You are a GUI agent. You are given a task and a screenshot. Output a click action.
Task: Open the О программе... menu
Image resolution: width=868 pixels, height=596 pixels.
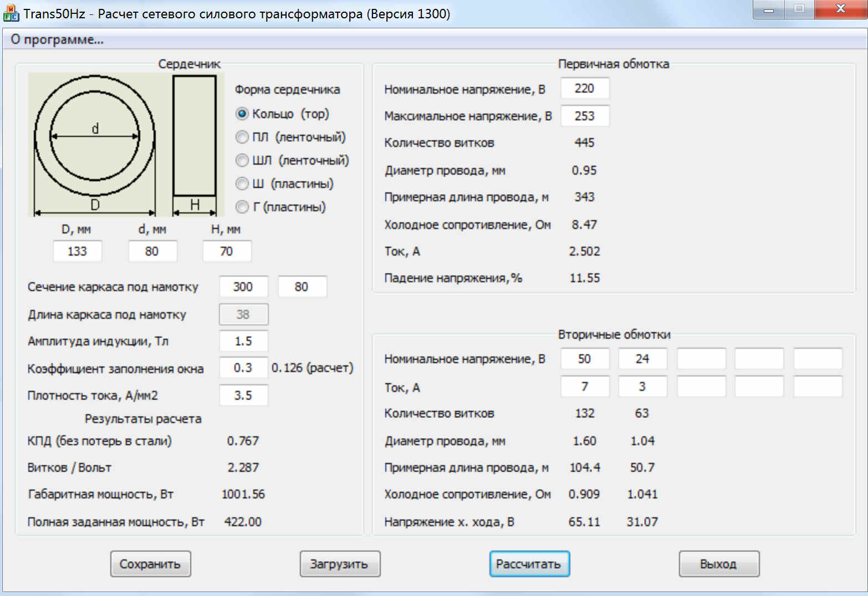point(57,40)
